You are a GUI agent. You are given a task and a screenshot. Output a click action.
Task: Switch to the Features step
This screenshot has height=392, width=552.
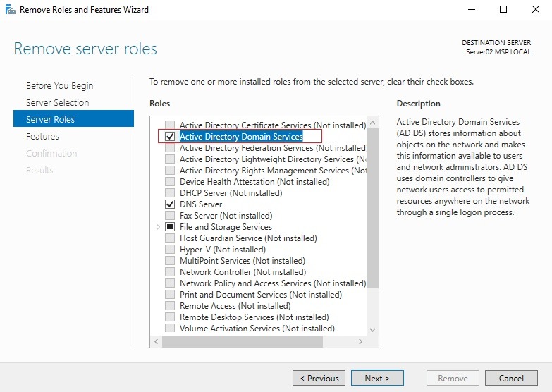click(x=42, y=137)
